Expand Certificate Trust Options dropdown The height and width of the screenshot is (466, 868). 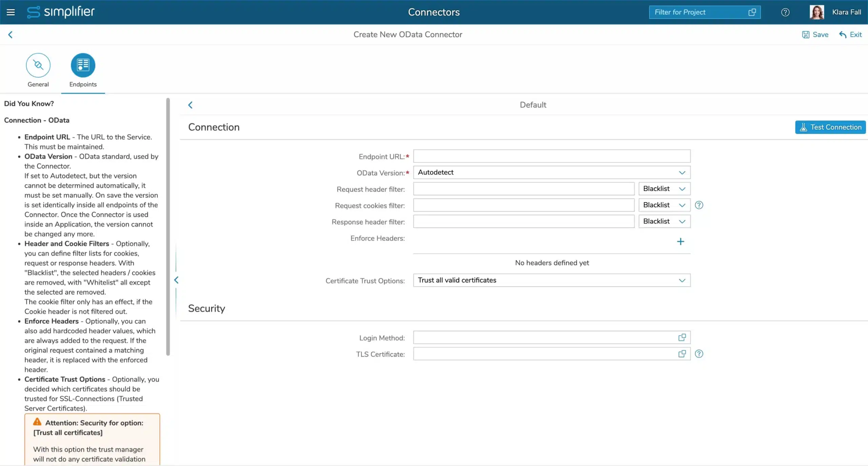682,280
